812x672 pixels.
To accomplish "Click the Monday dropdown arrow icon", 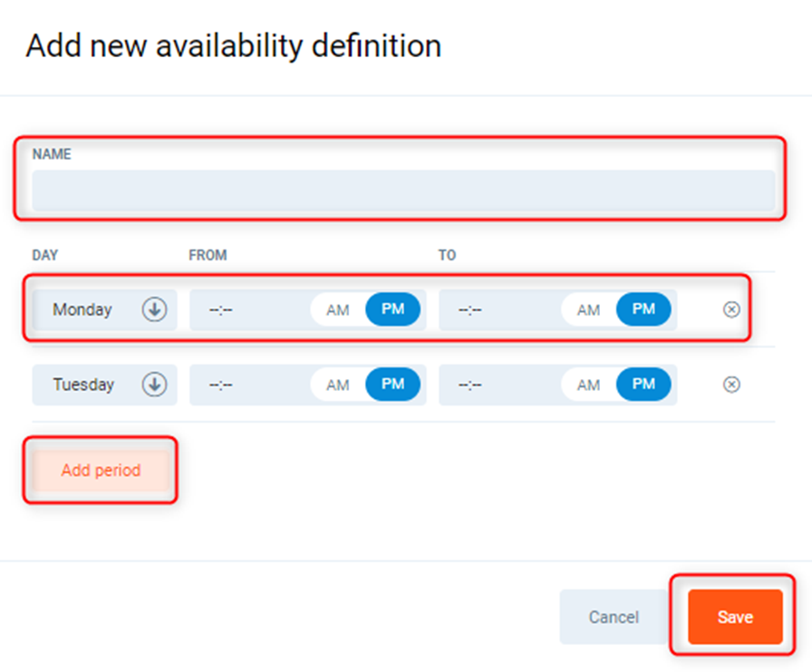I will 154,310.
